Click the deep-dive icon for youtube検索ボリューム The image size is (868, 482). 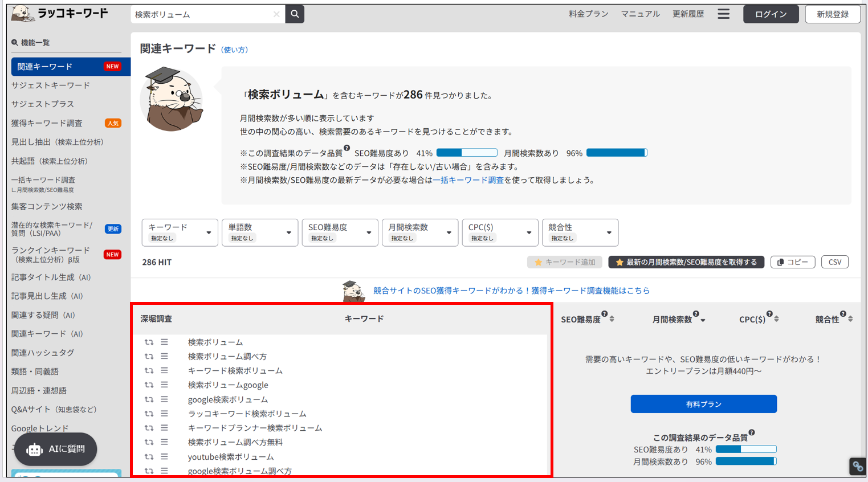(149, 457)
